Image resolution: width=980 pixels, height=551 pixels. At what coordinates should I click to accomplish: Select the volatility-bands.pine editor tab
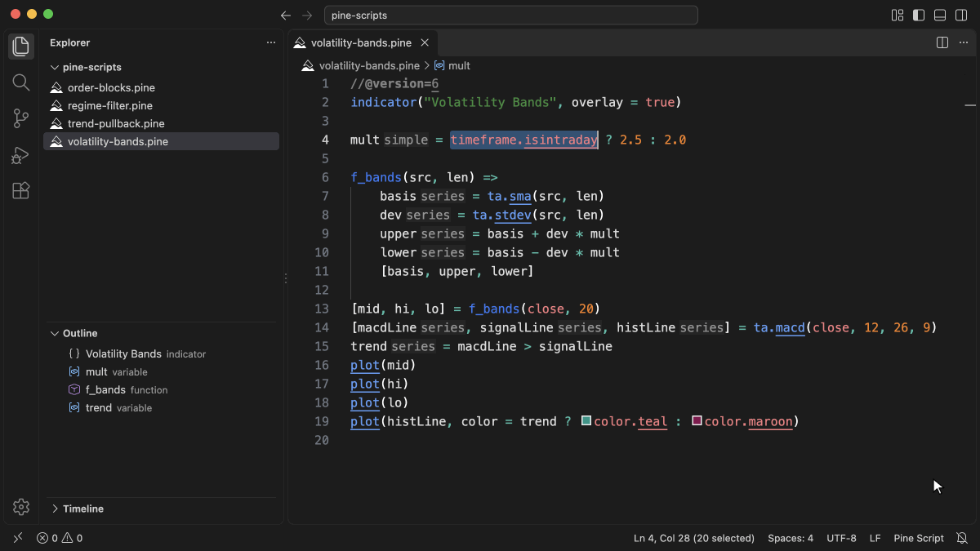point(362,42)
